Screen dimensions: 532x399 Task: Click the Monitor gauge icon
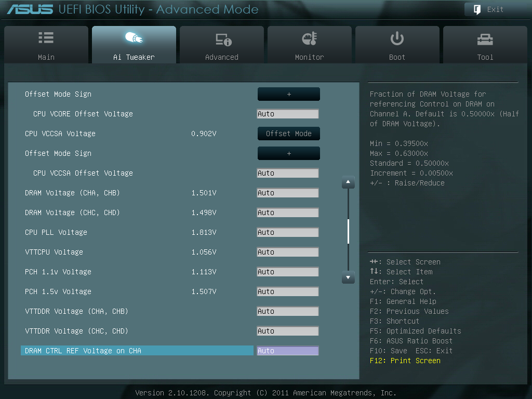click(310, 38)
